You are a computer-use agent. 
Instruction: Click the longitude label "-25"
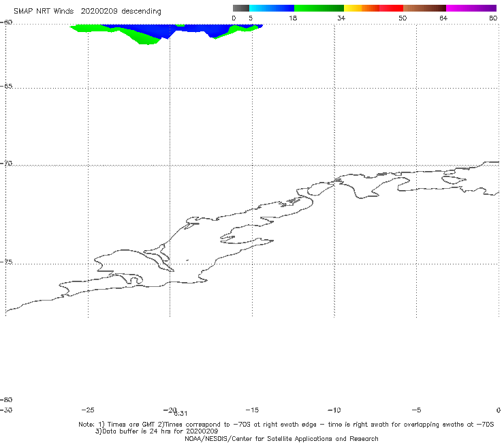88,410
